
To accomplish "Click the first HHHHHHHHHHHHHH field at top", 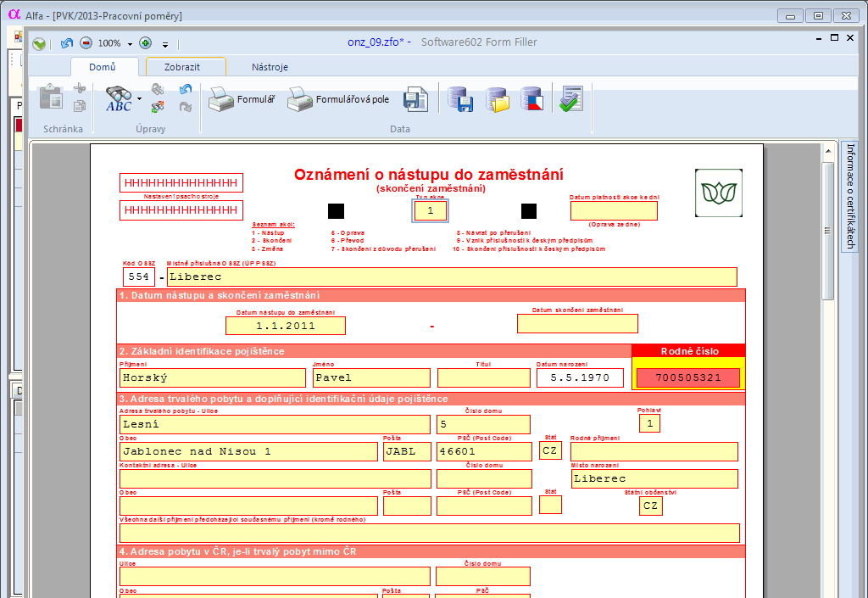I will [181, 182].
